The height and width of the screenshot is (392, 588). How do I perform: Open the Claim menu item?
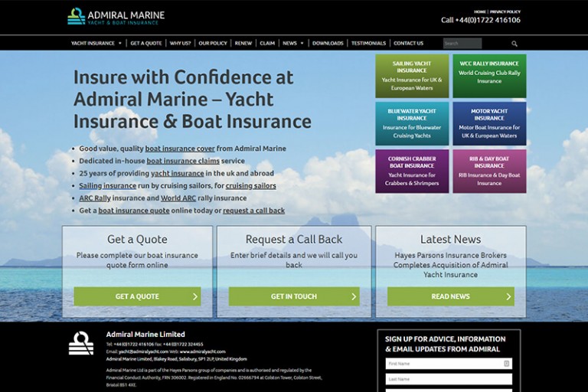click(x=267, y=43)
